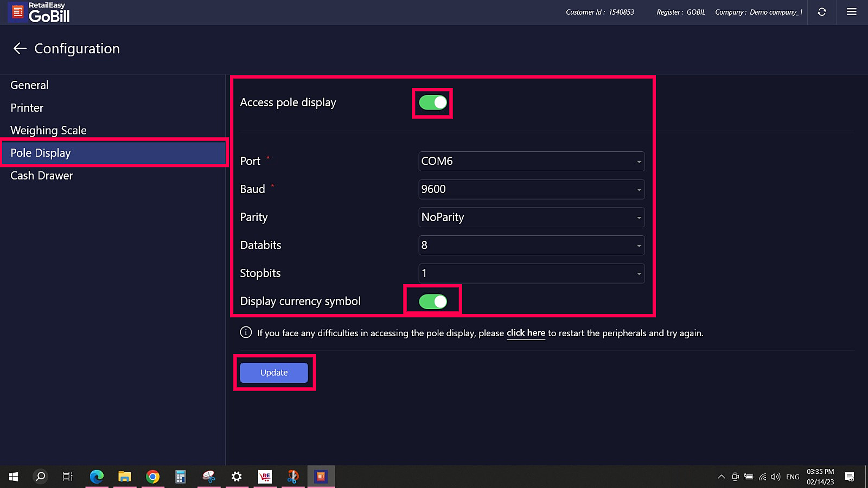Check battery status in system tray

click(x=749, y=477)
